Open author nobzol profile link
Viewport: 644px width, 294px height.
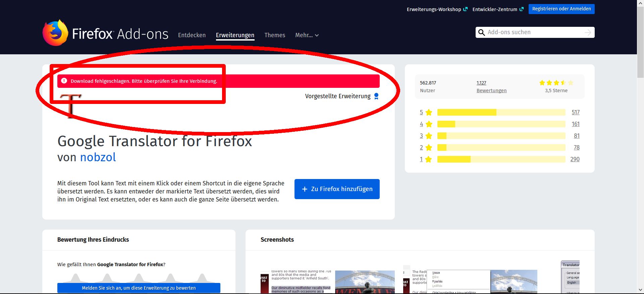pyautogui.click(x=98, y=157)
